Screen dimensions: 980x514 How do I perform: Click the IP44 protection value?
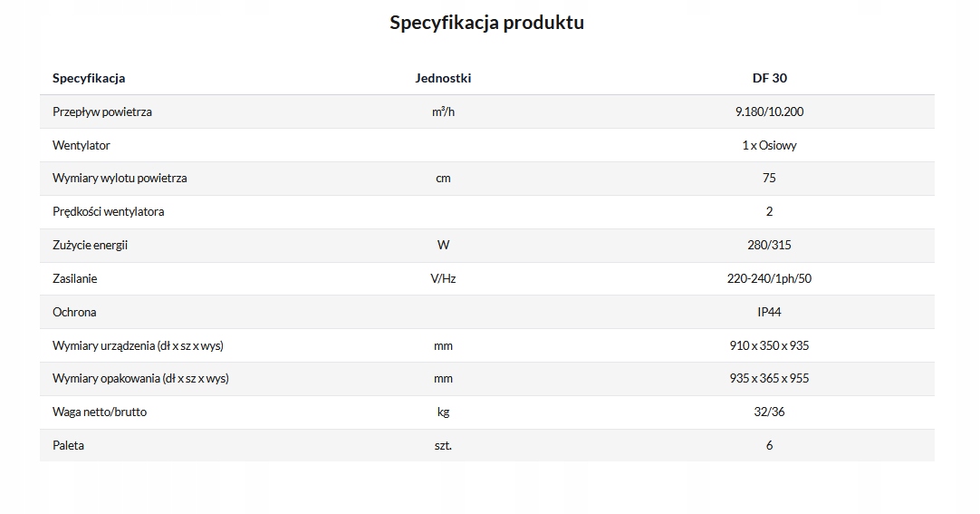tap(769, 312)
